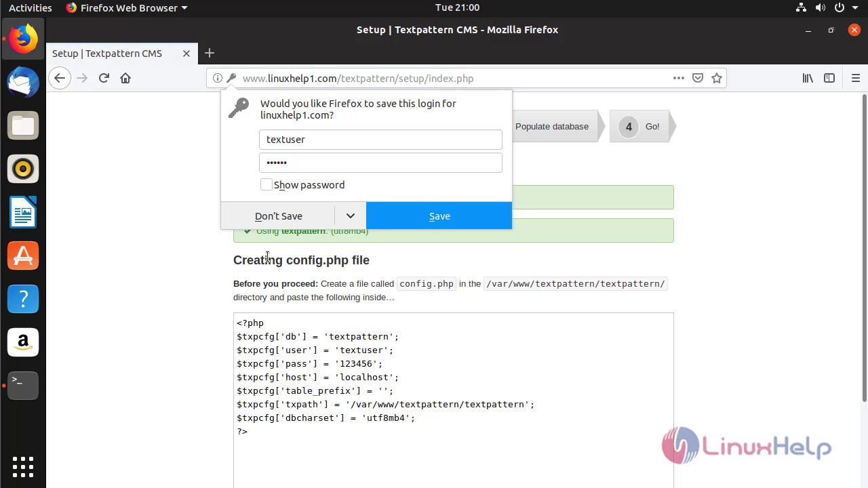The image size is (868, 488).
Task: Show Applications grid
Action: [23, 467]
